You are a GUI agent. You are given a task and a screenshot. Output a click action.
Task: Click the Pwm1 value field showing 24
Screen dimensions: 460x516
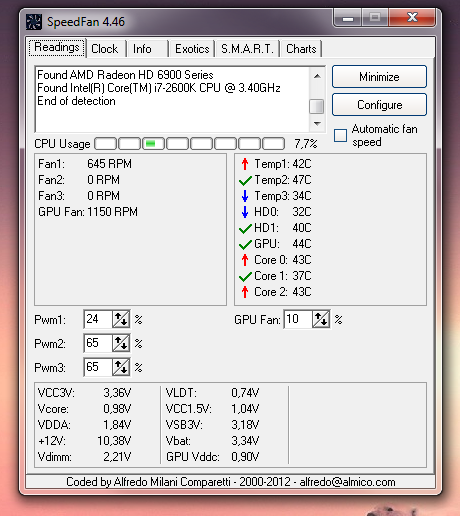tap(98, 319)
